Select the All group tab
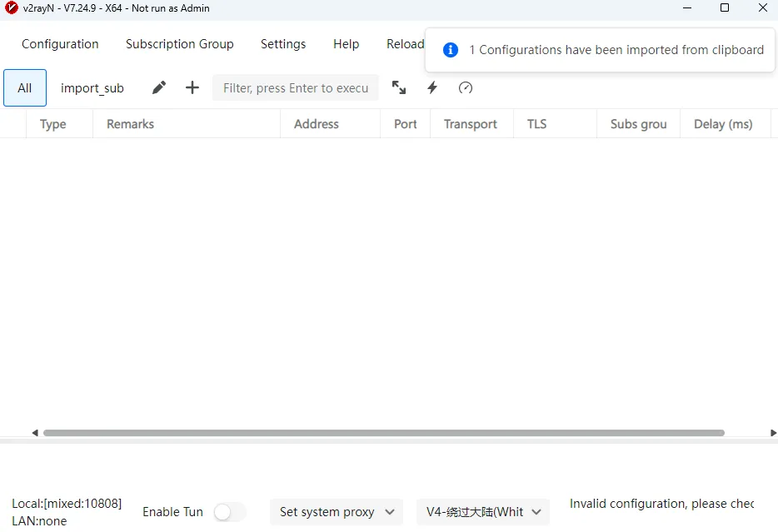The height and width of the screenshot is (532, 778). (x=25, y=87)
